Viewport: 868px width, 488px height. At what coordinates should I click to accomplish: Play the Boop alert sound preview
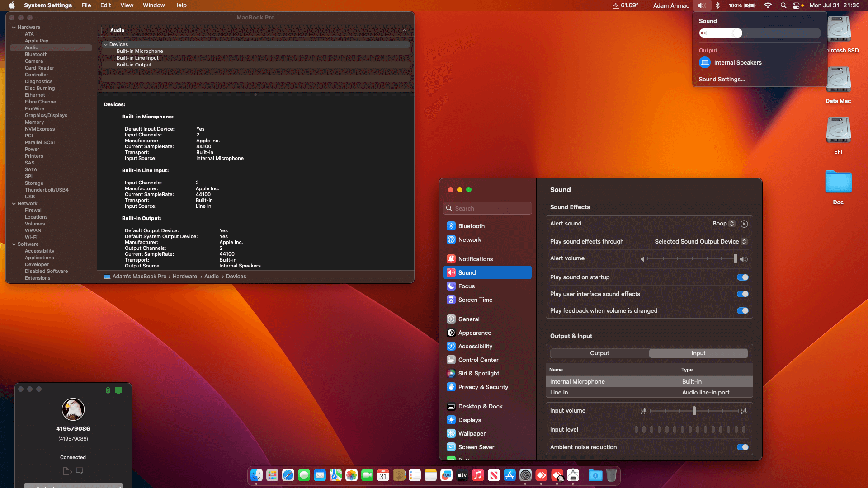744,224
